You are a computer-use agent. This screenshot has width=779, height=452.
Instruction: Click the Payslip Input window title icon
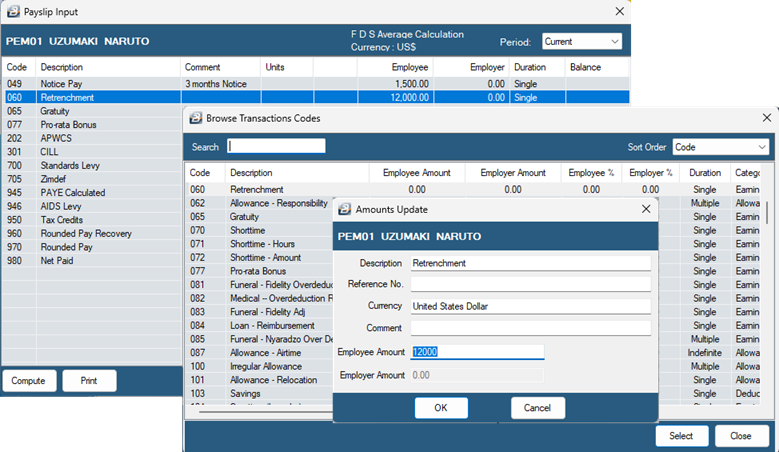pos(13,11)
